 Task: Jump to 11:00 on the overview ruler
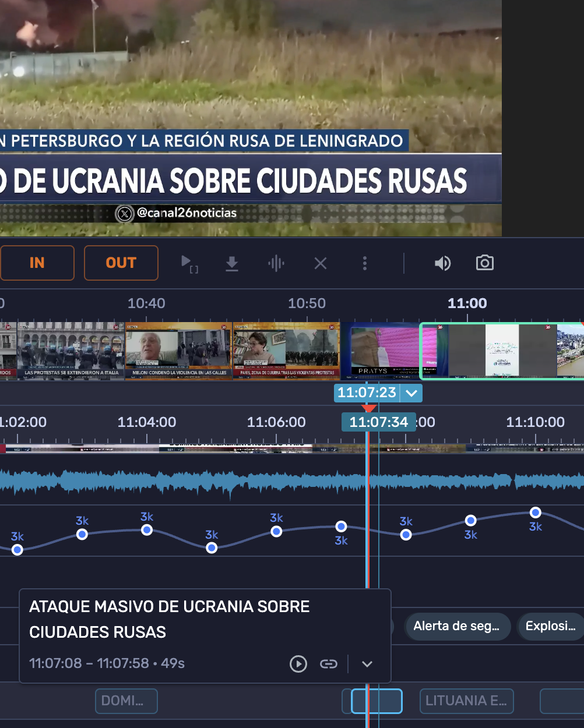pyautogui.click(x=467, y=303)
